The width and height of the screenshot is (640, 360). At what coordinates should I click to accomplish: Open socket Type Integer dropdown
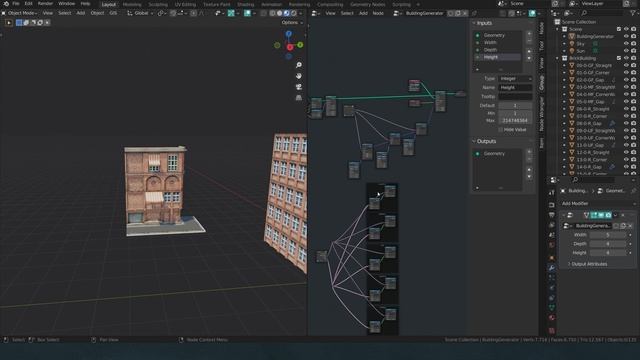515,78
